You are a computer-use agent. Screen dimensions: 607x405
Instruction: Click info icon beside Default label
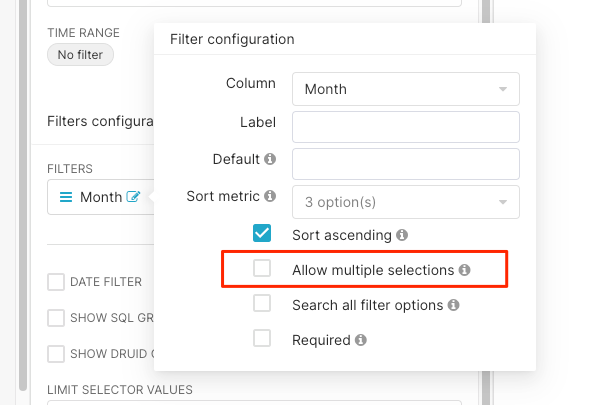270,159
